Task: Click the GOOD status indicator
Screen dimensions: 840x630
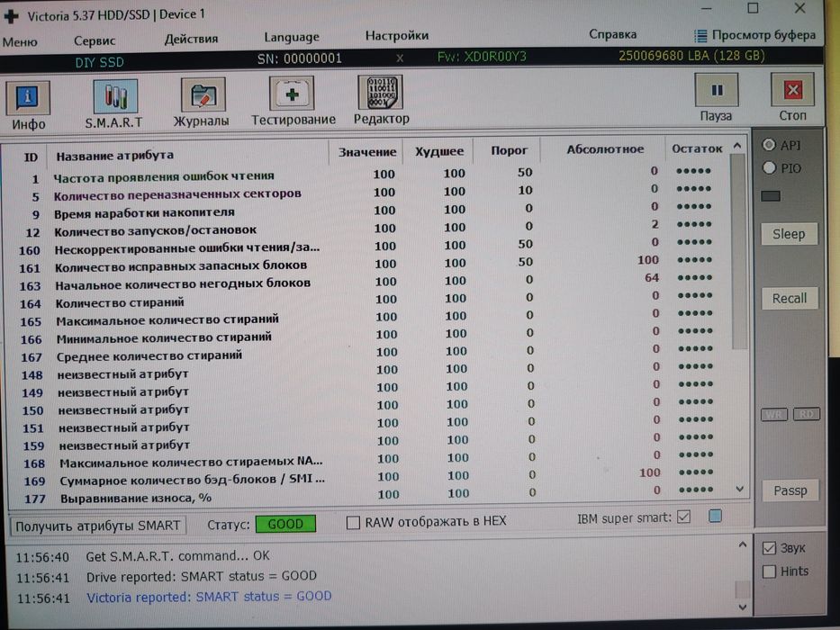Action: 285,524
